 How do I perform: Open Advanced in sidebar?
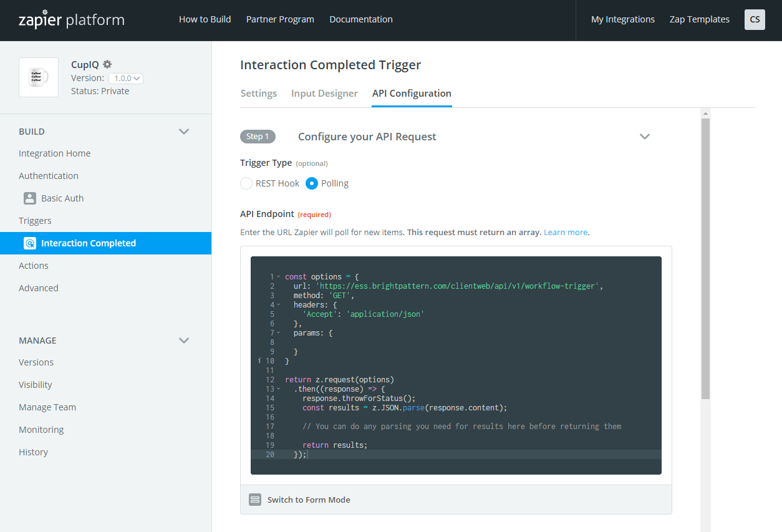pos(39,288)
